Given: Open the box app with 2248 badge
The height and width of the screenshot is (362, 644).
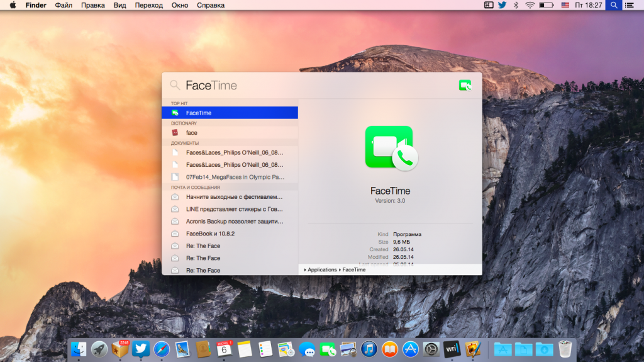Looking at the screenshot, I should [x=120, y=349].
